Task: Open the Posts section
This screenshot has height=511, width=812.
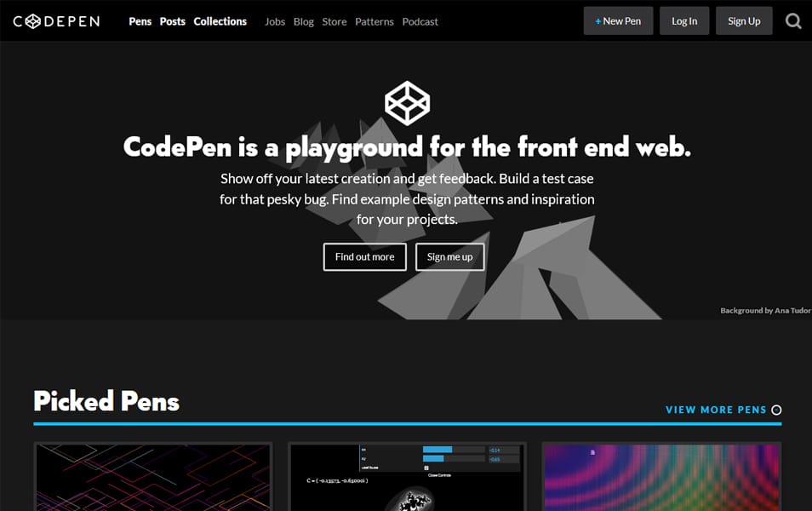Action: coord(173,21)
